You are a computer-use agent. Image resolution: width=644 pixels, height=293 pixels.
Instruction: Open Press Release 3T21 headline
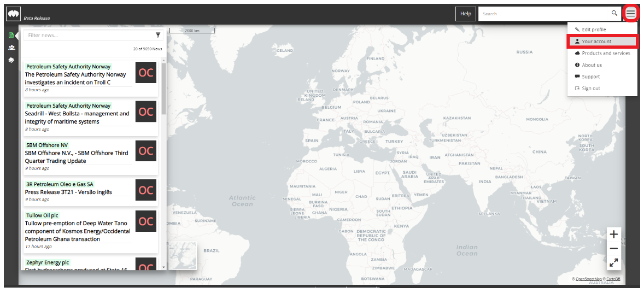(68, 192)
